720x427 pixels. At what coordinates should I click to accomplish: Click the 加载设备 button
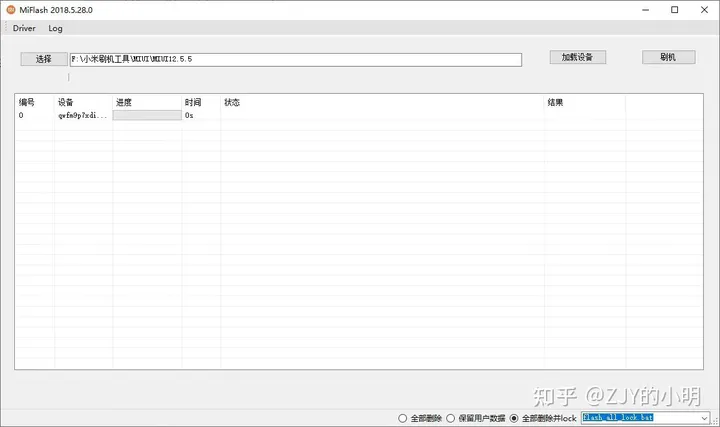(x=578, y=57)
